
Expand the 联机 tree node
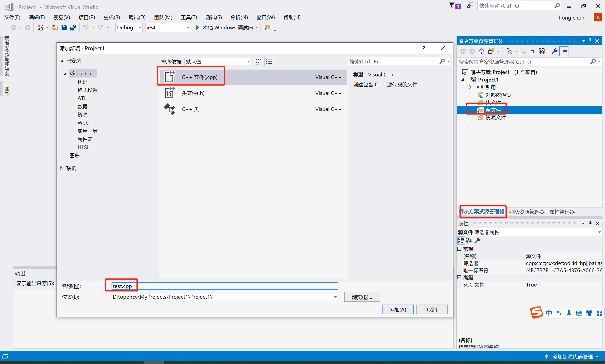click(62, 168)
